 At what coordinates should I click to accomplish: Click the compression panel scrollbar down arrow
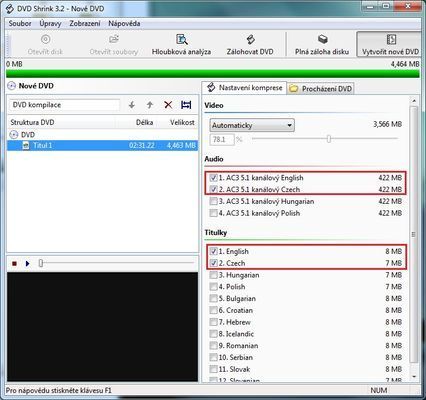tap(414, 376)
